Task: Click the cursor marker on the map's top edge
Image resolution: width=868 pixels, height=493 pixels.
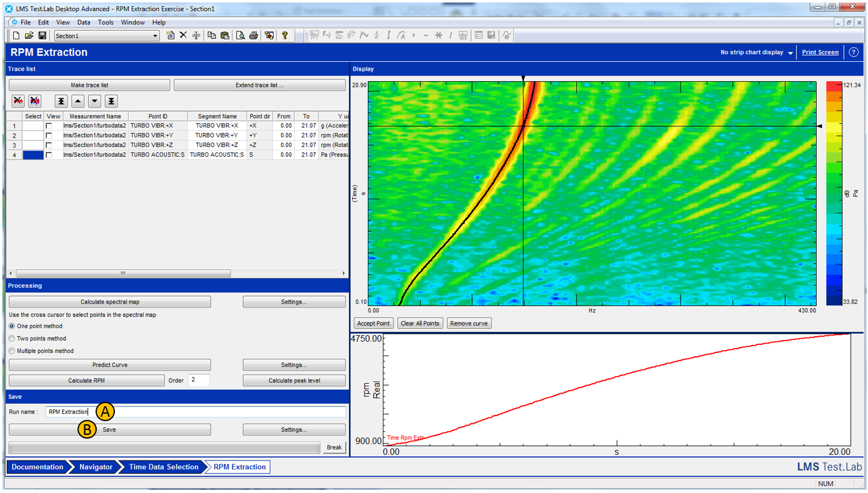Action: pos(523,78)
